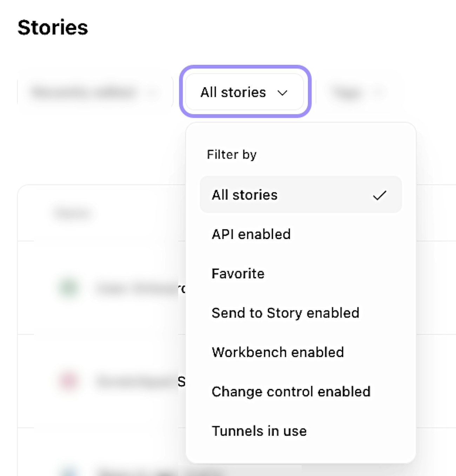Click the checkmark icon beside All stories
This screenshot has height=476, width=456.
point(380,195)
